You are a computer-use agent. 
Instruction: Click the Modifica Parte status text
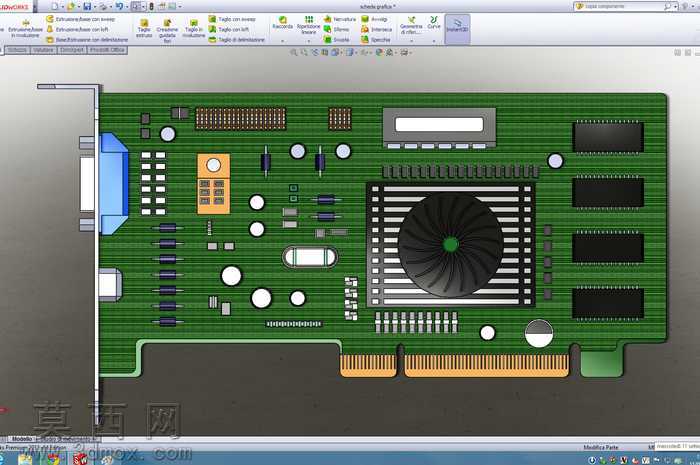pyautogui.click(x=601, y=447)
